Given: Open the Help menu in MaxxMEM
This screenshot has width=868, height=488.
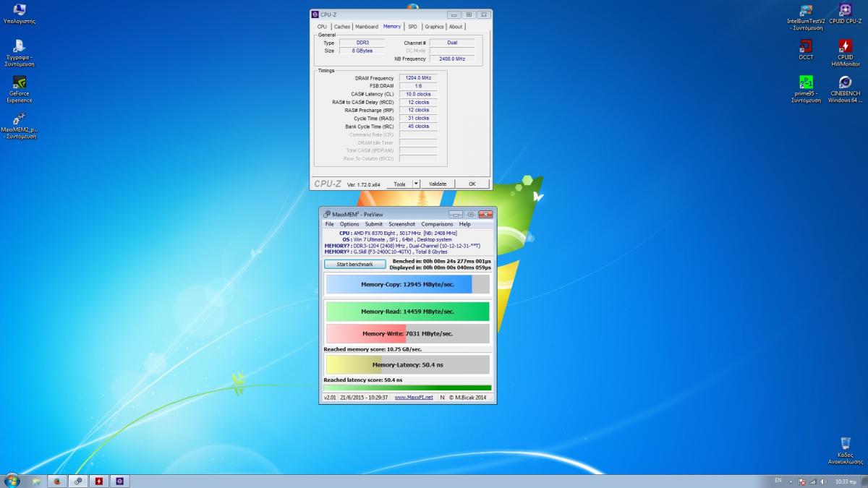Looking at the screenshot, I should pyautogui.click(x=465, y=224).
